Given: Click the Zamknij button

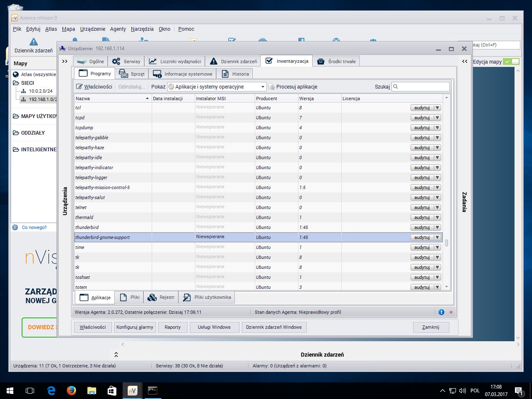Looking at the screenshot, I should tap(431, 327).
